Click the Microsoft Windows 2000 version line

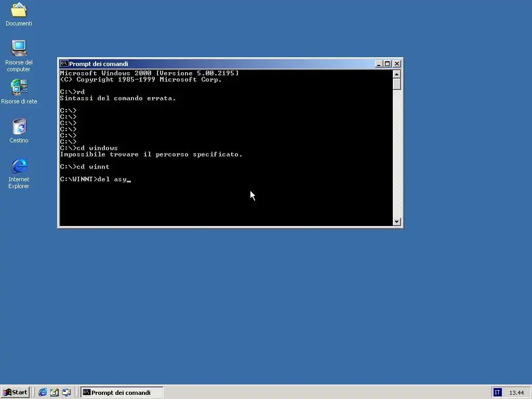click(x=149, y=73)
